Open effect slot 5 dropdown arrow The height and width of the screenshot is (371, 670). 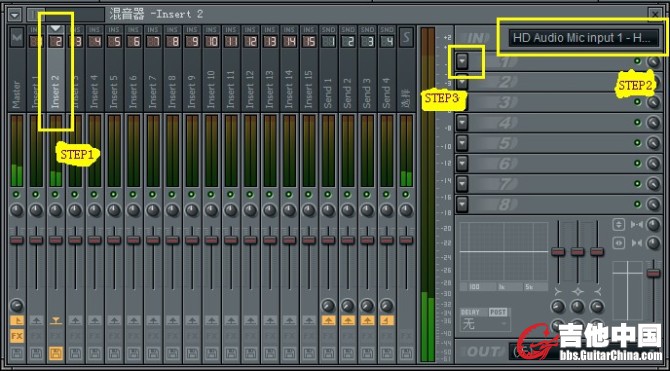(462, 143)
